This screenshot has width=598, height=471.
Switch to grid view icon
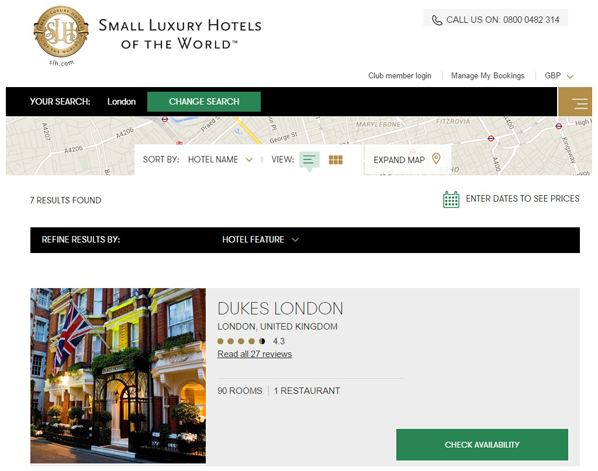click(336, 160)
